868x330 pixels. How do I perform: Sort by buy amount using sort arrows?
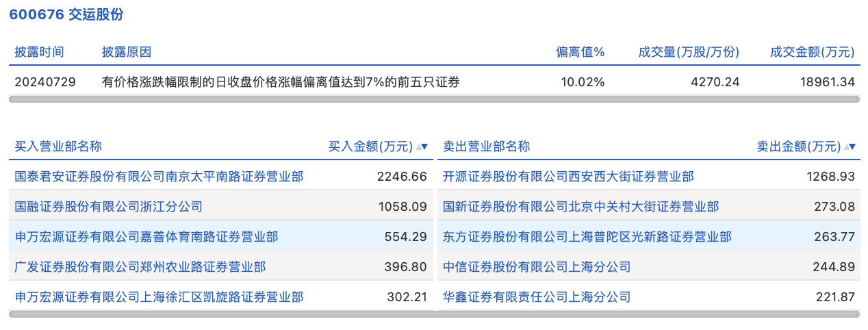(422, 147)
